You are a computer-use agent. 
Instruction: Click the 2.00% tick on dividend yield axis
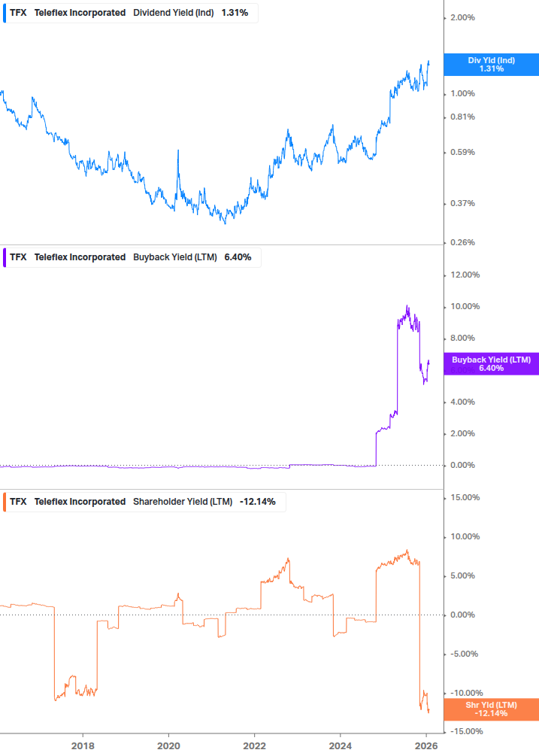[x=462, y=18]
